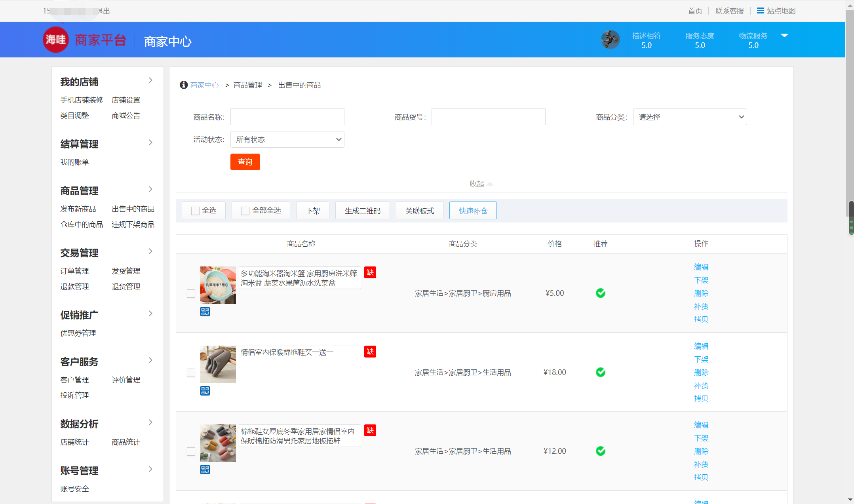Screen dimensions: 854x504
Task: Click the 缺 badge on 情侣室内保暖棉拖鞋 row
Action: (370, 352)
